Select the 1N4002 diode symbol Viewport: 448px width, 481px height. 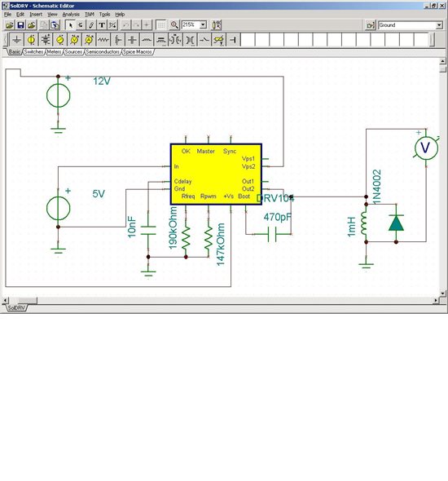pos(396,223)
